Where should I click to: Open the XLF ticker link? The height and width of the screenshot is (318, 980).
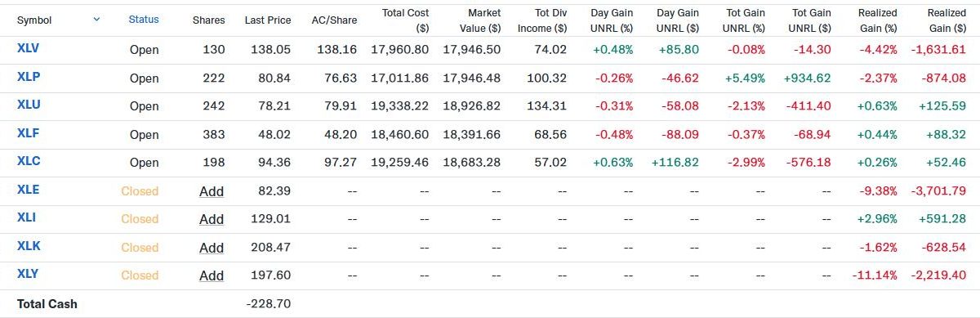[29, 133]
